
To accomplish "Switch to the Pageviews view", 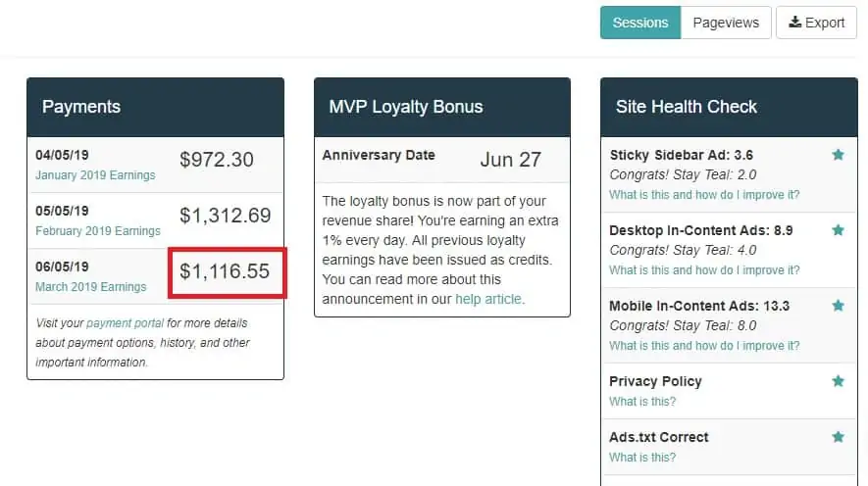I will coord(726,23).
